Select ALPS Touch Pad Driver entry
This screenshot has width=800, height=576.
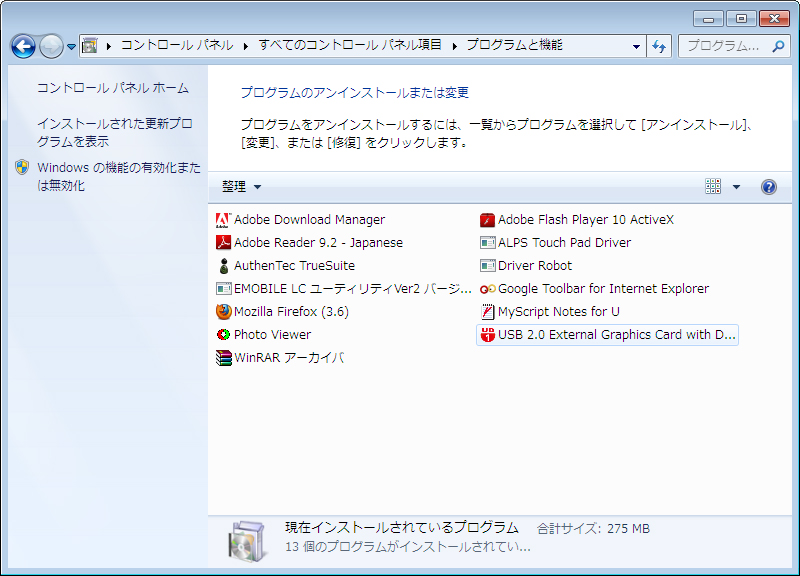(555, 243)
